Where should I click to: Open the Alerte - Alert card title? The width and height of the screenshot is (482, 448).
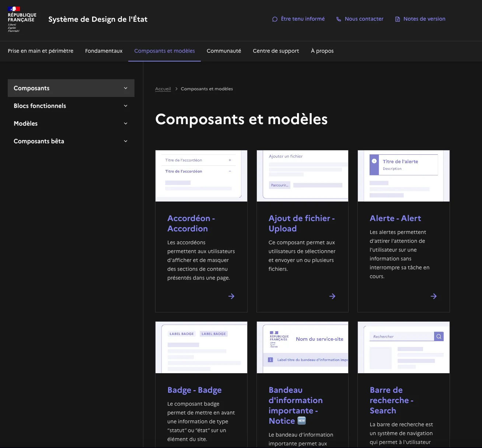click(395, 218)
